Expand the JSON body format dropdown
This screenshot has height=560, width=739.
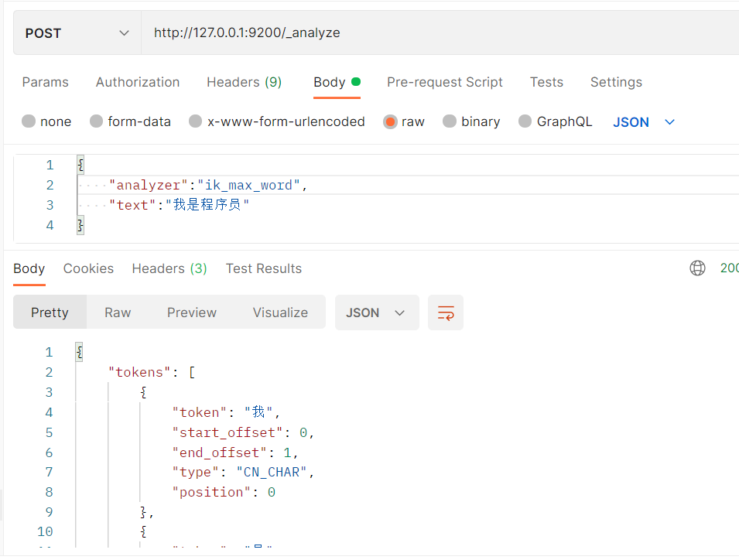[644, 122]
